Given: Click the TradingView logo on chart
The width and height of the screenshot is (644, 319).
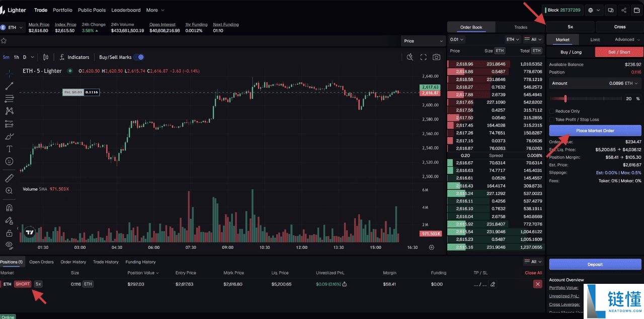Looking at the screenshot, I should 30,232.
